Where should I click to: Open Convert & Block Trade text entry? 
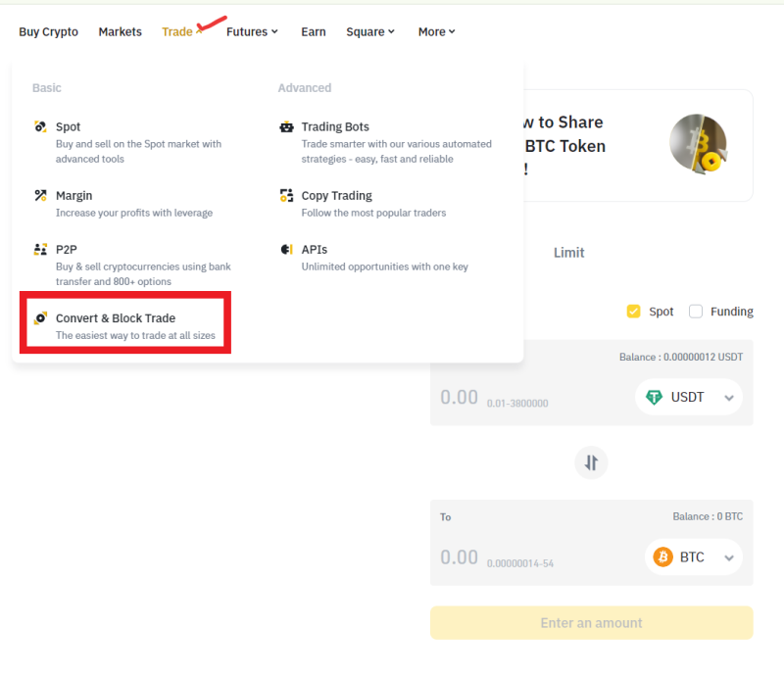pos(116,318)
